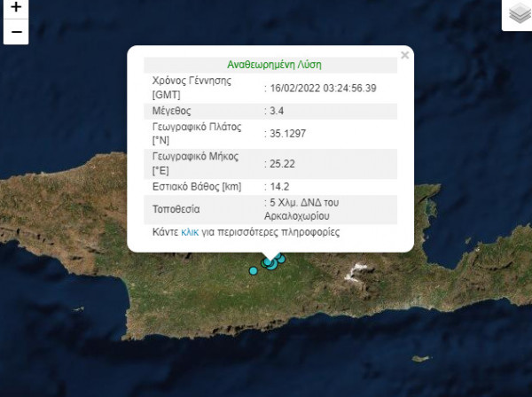532x397 pixels.
Task: Click the snow-capped mountain area on map
Action: coord(357,270)
